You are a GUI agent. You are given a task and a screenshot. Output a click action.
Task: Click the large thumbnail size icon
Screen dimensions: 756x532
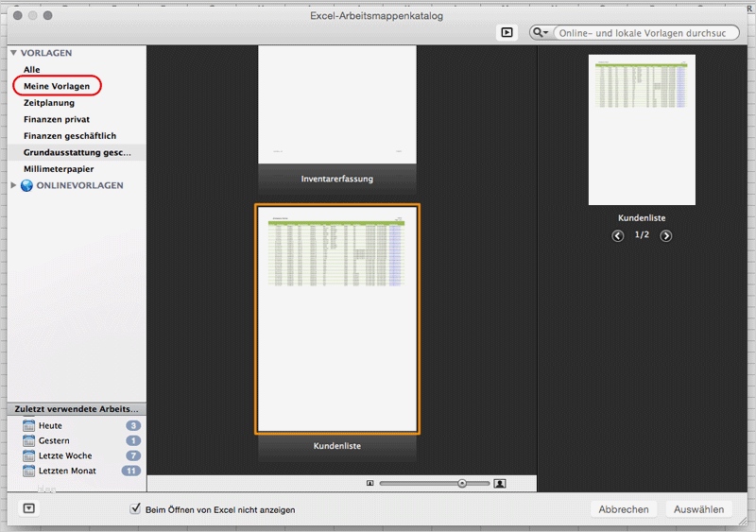click(500, 483)
